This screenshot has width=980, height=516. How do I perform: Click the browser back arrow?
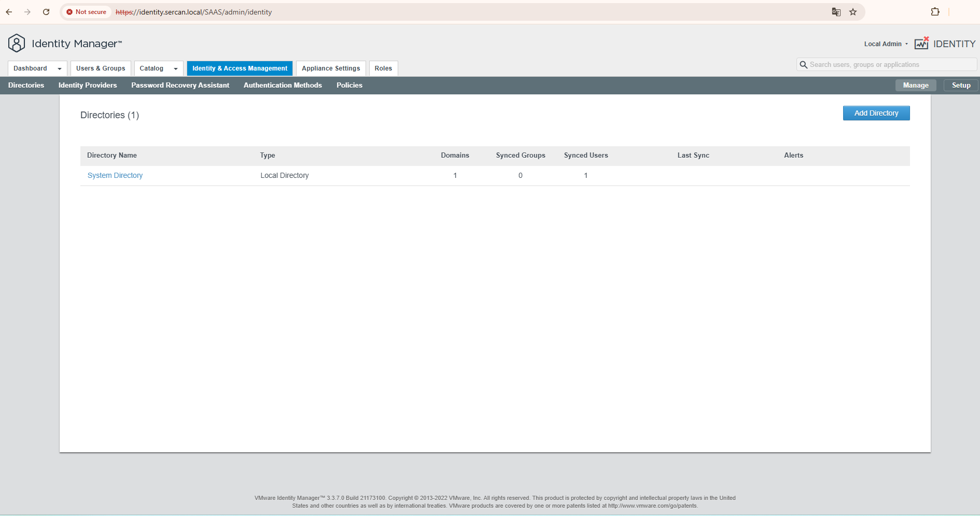coord(9,12)
